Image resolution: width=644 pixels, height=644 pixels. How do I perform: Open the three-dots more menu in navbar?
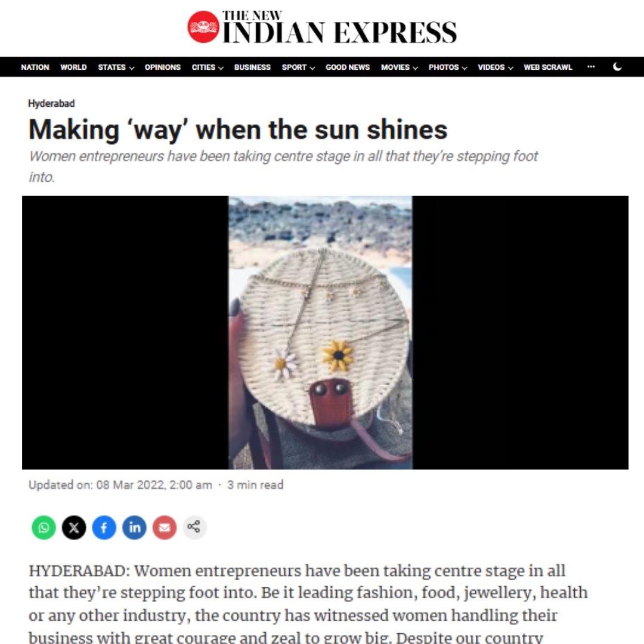click(591, 67)
